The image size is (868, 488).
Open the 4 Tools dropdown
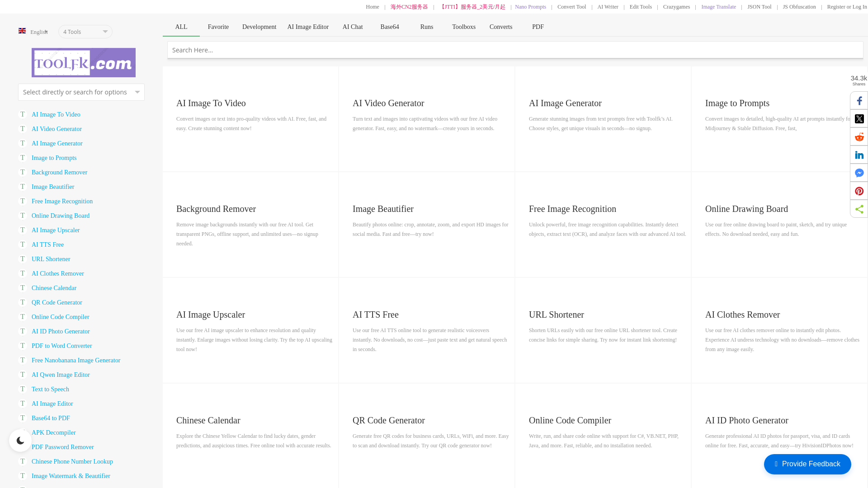point(85,32)
